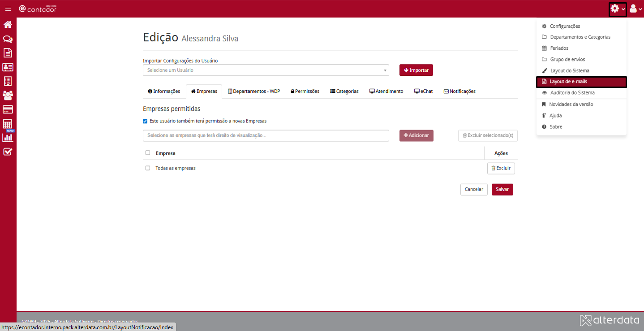This screenshot has width=644, height=331.
Task: Open the users group sidebar icon
Action: pos(8,95)
